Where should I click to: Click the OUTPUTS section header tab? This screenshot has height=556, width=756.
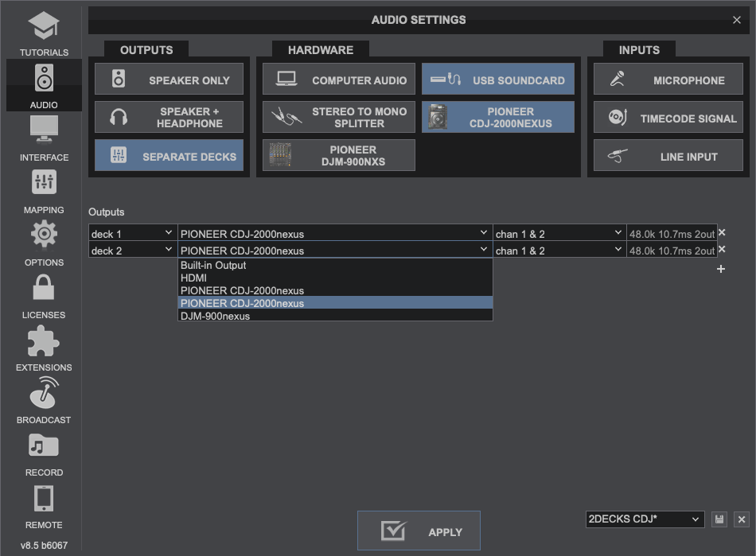[146, 49]
